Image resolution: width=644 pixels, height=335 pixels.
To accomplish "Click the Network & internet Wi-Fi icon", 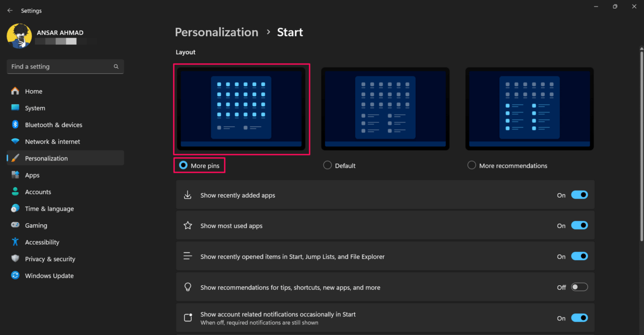I will 15,141.
